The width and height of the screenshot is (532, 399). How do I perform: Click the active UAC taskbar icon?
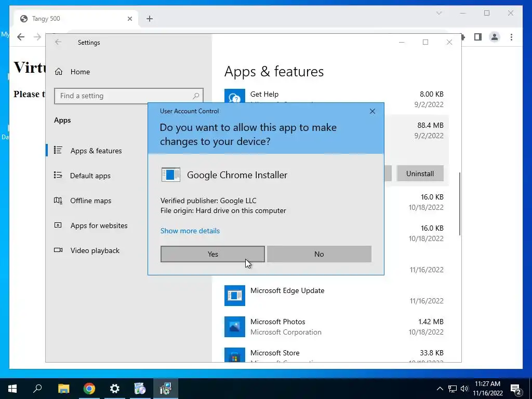coord(166,389)
